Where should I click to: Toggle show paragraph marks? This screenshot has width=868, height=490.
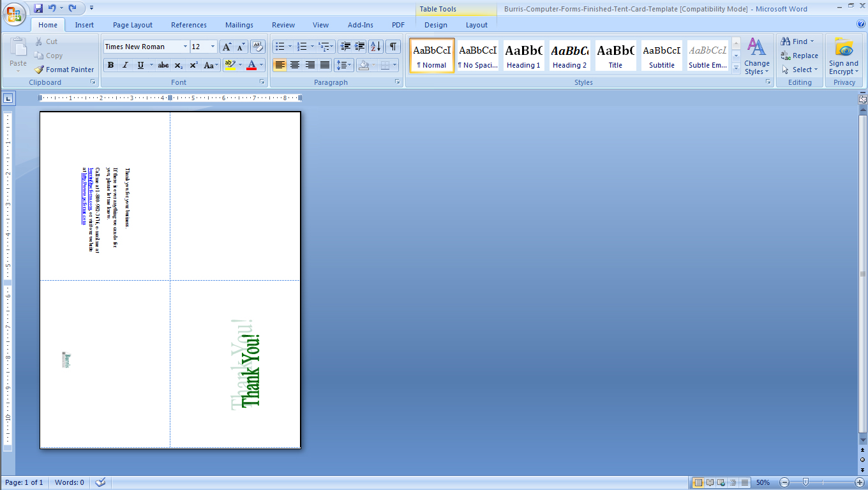[393, 47]
